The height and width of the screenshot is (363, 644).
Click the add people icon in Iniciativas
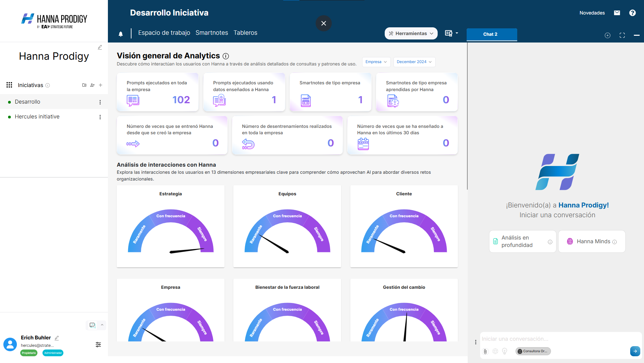[92, 85]
